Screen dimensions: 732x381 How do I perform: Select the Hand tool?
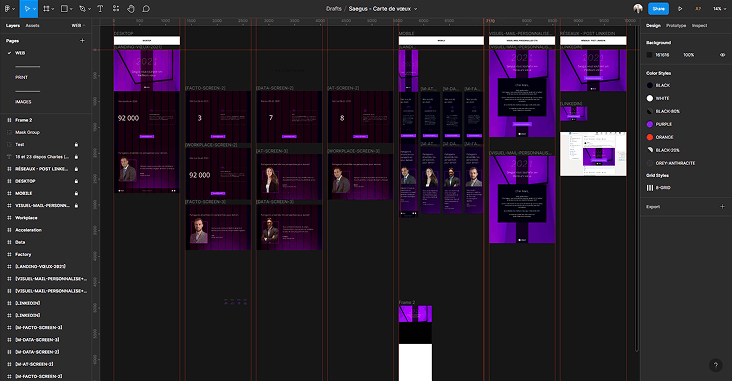click(x=131, y=9)
